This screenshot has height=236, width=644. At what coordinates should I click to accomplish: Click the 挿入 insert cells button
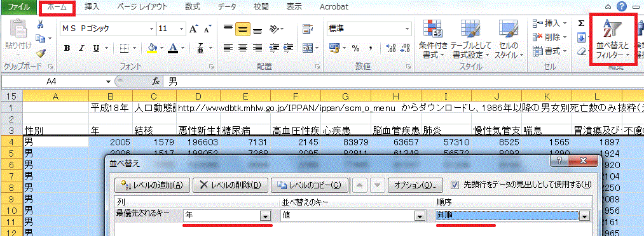tap(549, 23)
